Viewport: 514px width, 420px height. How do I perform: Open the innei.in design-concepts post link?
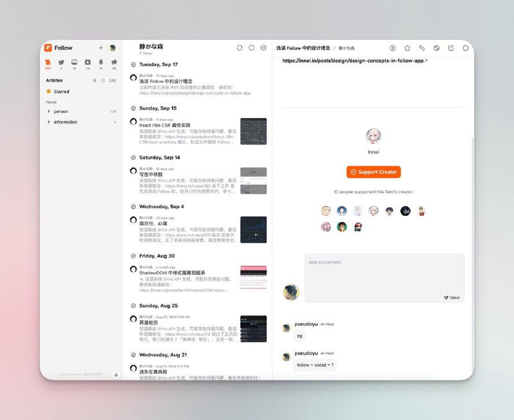pos(353,60)
